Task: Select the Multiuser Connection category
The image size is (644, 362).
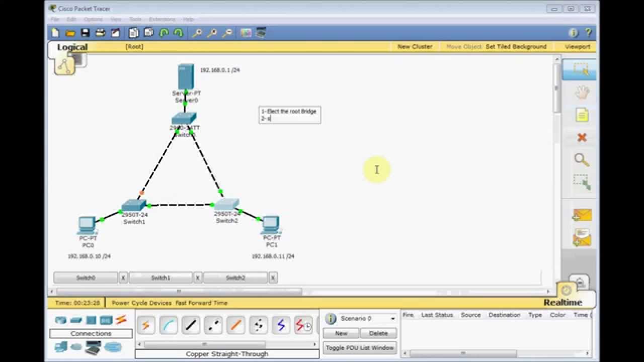Action: [113, 347]
